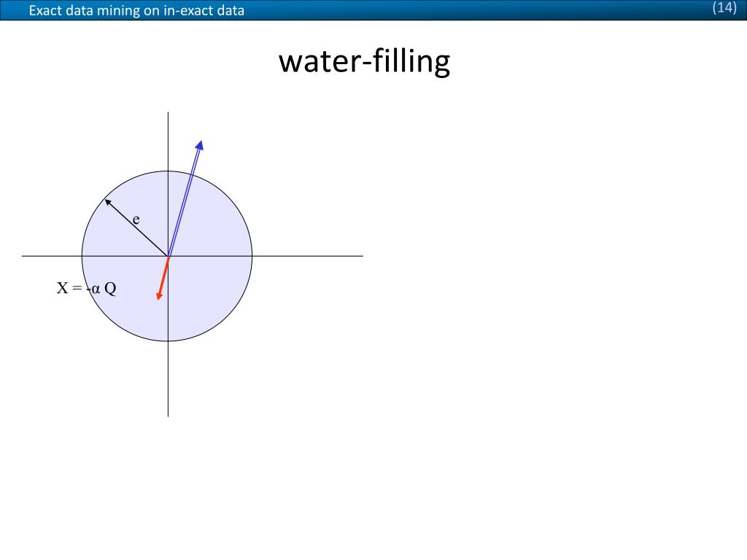The height and width of the screenshot is (560, 747).
Task: Click the blue header bar's empty middle
Action: tap(476, 10)
